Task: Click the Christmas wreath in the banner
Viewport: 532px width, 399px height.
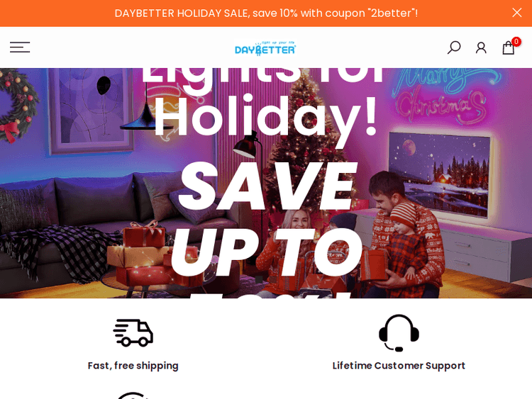Action: [x=17, y=105]
